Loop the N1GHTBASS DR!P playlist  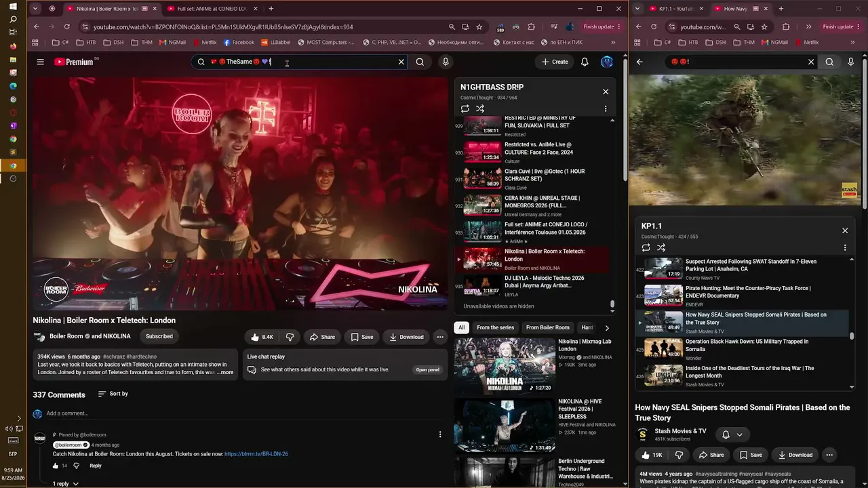point(465,108)
